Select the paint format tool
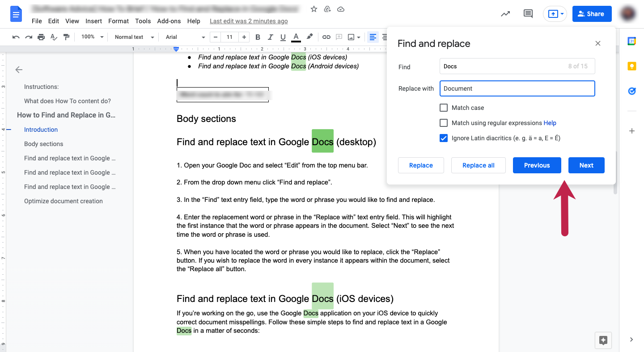 [66, 37]
